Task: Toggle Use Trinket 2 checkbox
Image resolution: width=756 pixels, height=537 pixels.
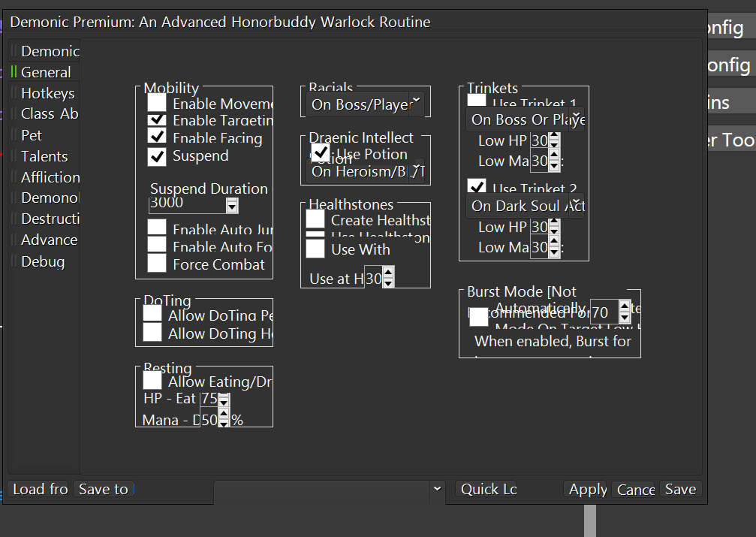Action: click(477, 186)
